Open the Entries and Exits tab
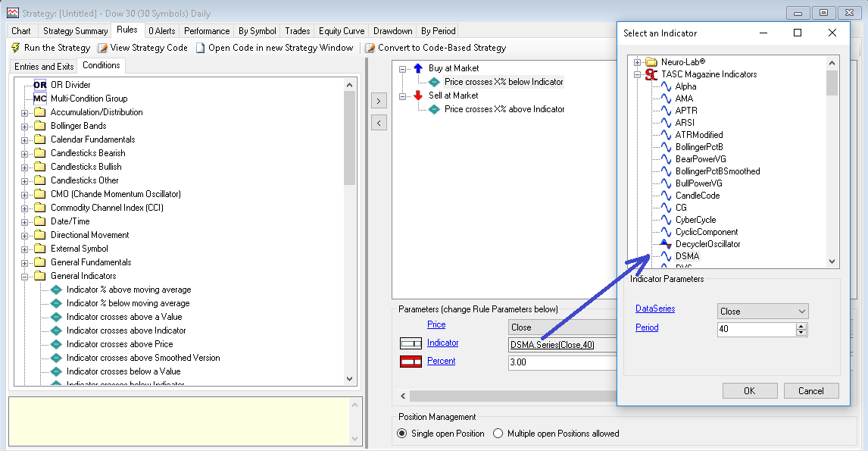 click(44, 67)
